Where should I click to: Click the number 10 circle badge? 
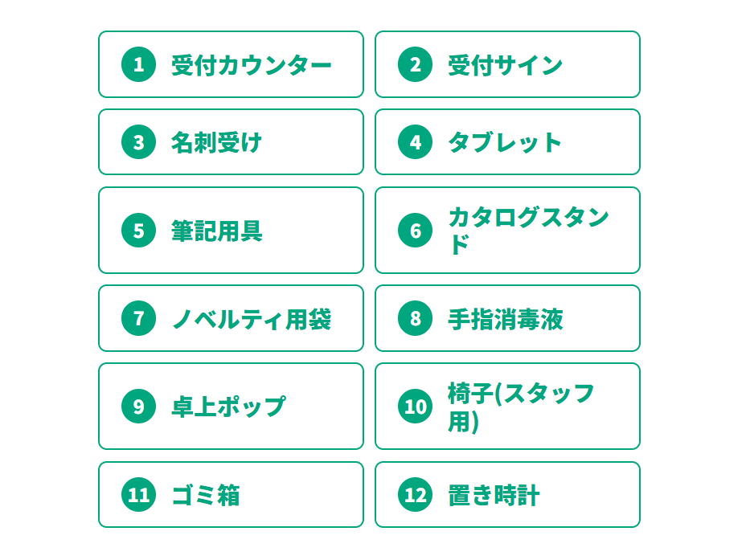coord(415,407)
